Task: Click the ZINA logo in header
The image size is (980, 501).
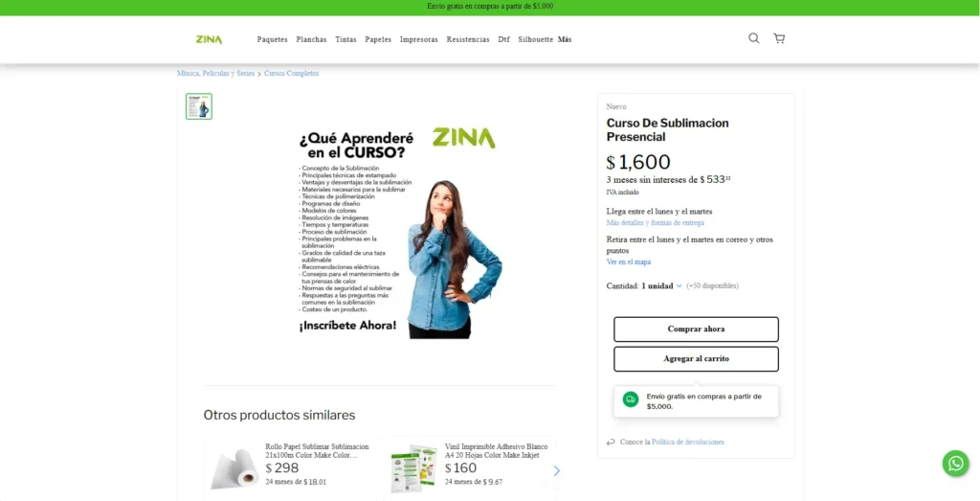Action: pos(209,39)
